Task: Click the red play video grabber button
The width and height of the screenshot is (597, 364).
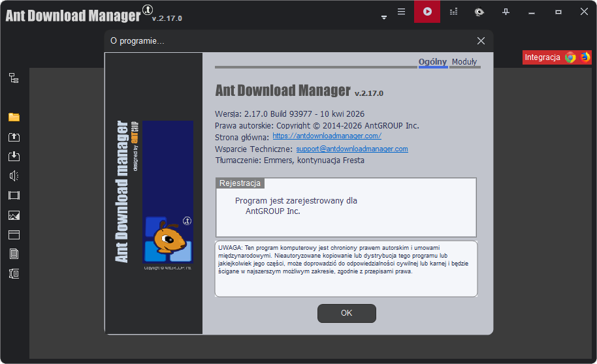Action: (x=427, y=11)
